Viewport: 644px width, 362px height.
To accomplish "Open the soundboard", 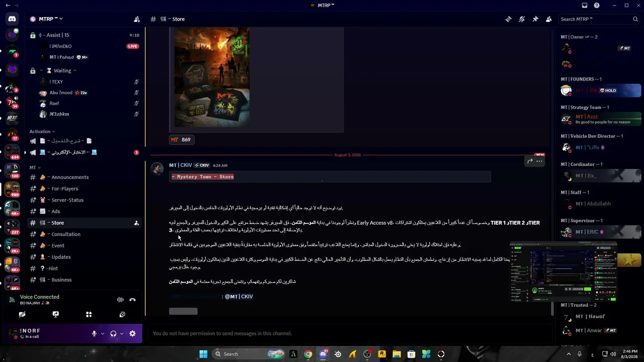I will pos(122,314).
